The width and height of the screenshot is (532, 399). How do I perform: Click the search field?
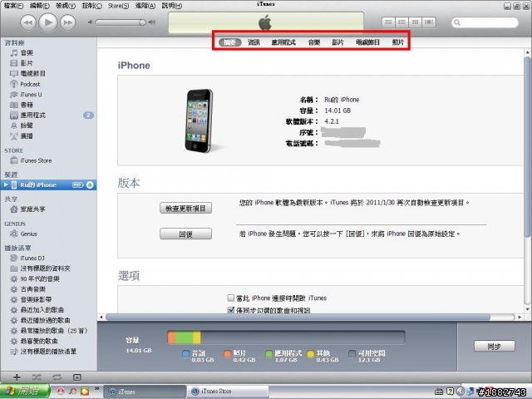point(485,22)
